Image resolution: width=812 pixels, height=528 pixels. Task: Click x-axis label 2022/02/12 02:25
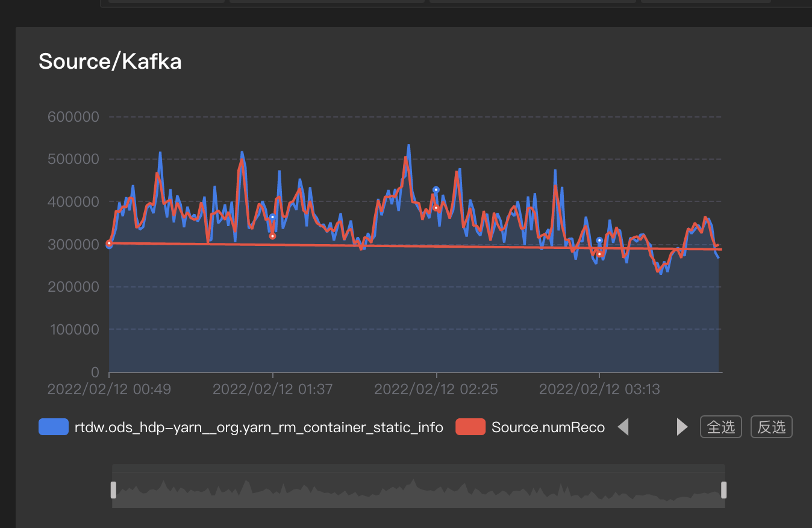[x=436, y=389]
